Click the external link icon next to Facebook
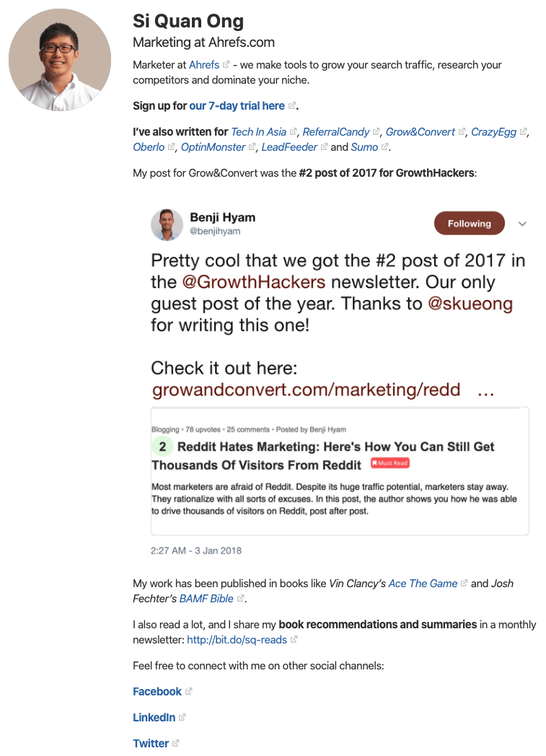Image resolution: width=546 pixels, height=756 pixels. pyautogui.click(x=189, y=691)
